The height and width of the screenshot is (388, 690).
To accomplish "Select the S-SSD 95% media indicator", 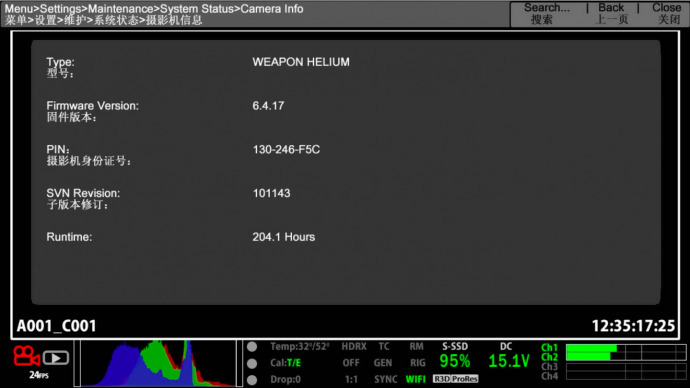I will coord(455,356).
